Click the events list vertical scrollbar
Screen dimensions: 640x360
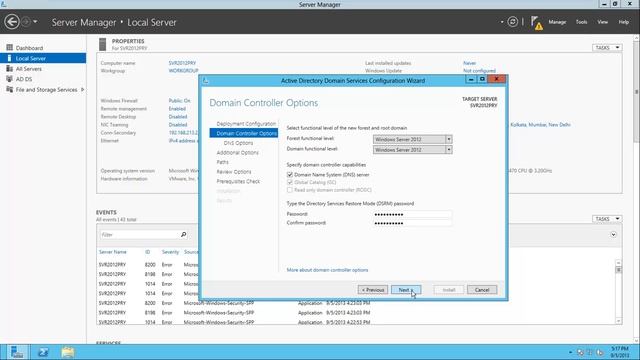[618, 292]
